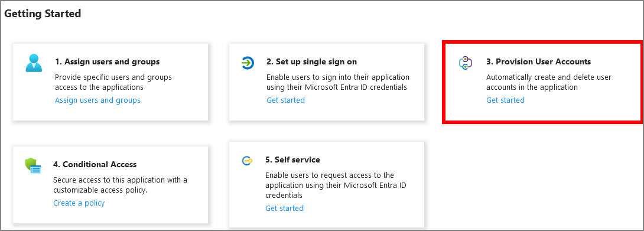This screenshot has height=231, width=644.
Task: Select the 3. Provision User Accounts heading
Action: pos(538,61)
